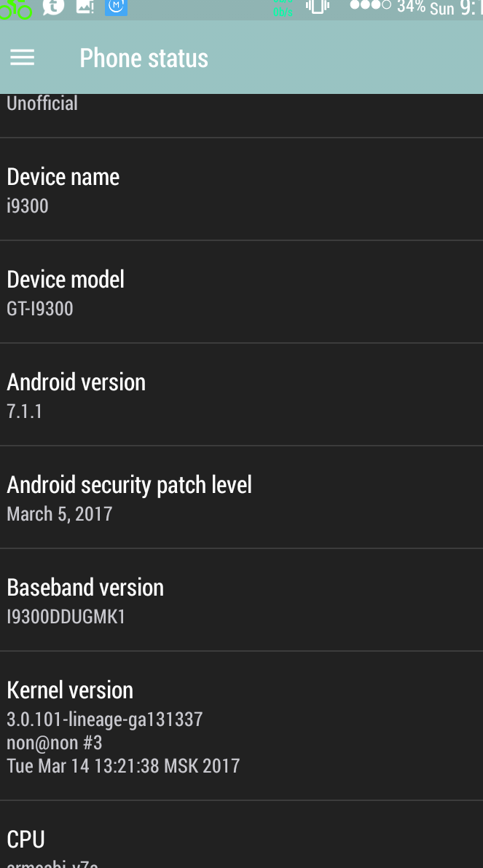Tap the Phone status title
483x868 pixels.
pyautogui.click(x=144, y=58)
